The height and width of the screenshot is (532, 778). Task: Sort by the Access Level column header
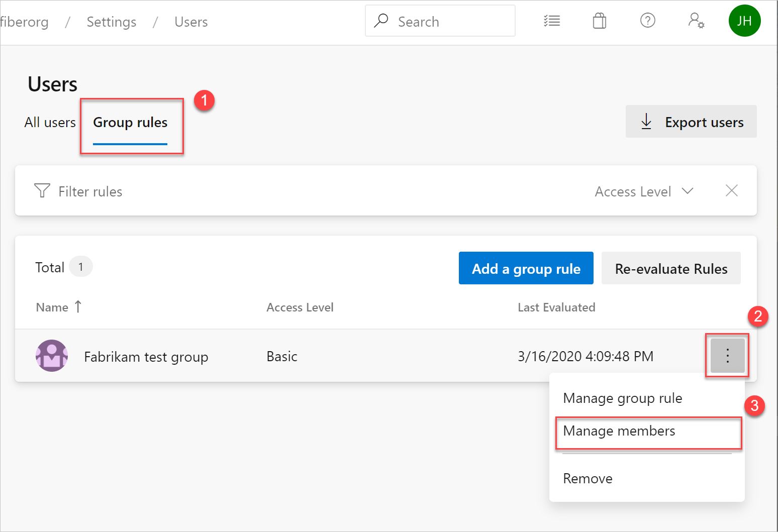(300, 307)
